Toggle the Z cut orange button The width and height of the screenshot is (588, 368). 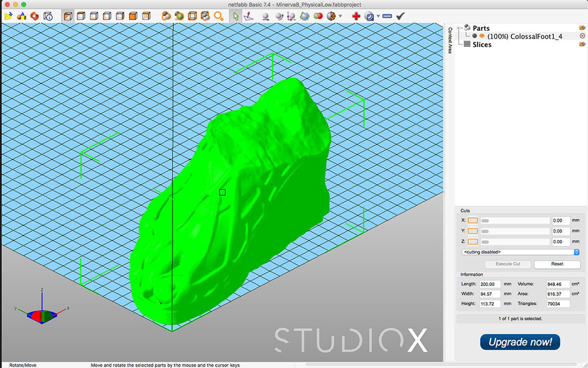[472, 241]
